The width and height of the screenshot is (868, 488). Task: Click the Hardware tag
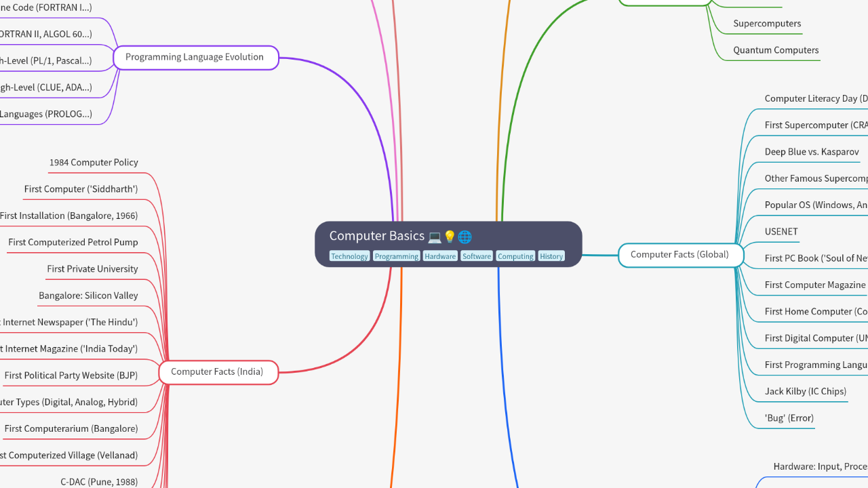click(x=440, y=256)
